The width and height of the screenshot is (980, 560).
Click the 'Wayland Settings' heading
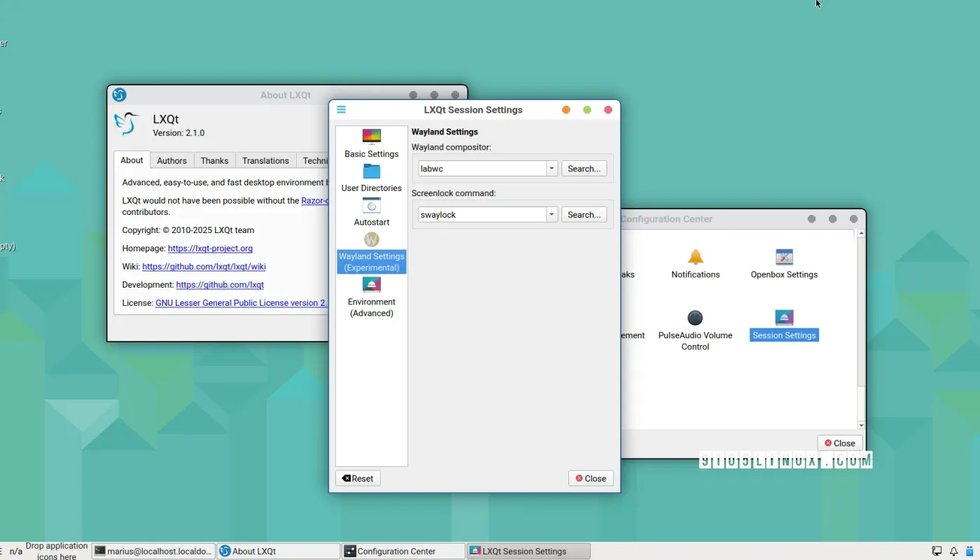point(444,132)
